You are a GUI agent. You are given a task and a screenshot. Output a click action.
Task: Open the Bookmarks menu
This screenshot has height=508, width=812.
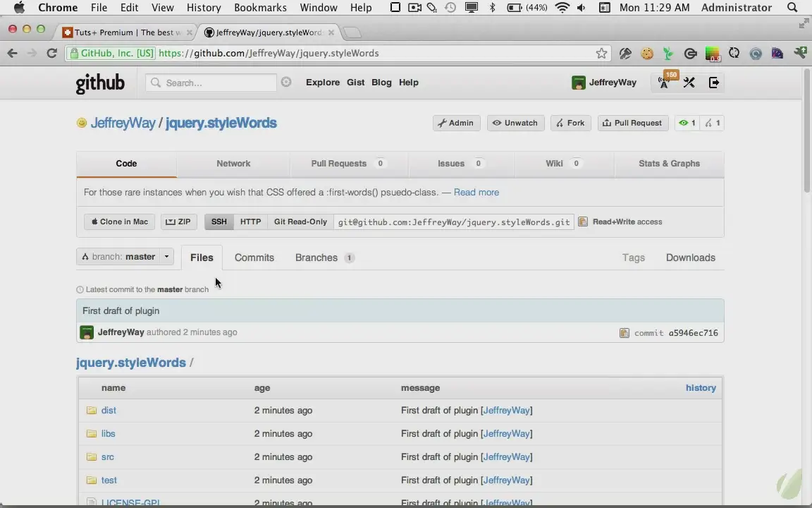pyautogui.click(x=261, y=7)
